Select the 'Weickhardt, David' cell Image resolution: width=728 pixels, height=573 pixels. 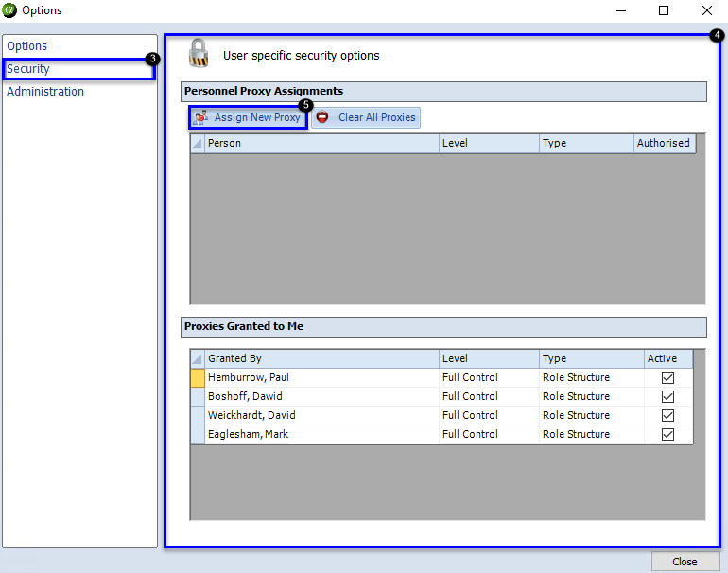pyautogui.click(x=321, y=416)
